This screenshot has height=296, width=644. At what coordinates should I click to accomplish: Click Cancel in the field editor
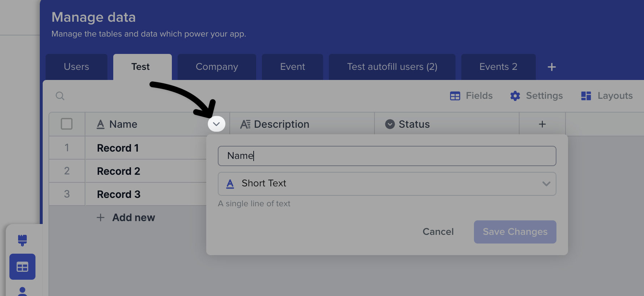438,232
